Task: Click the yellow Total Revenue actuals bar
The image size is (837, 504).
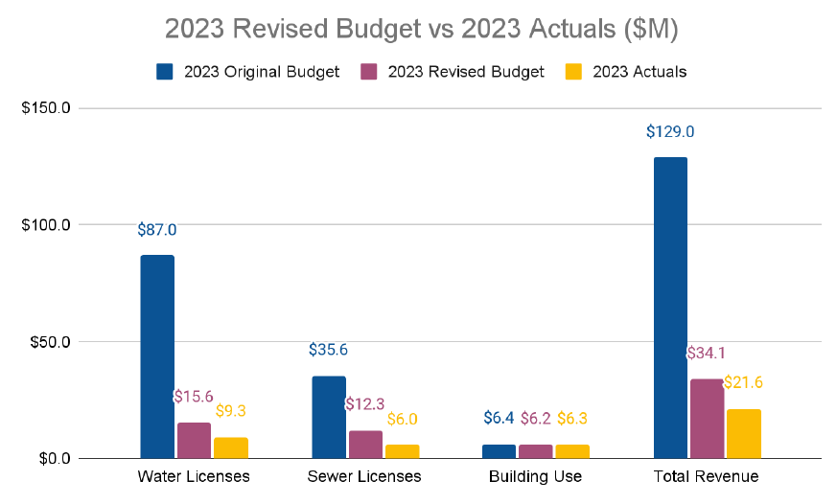Action: [x=744, y=434]
